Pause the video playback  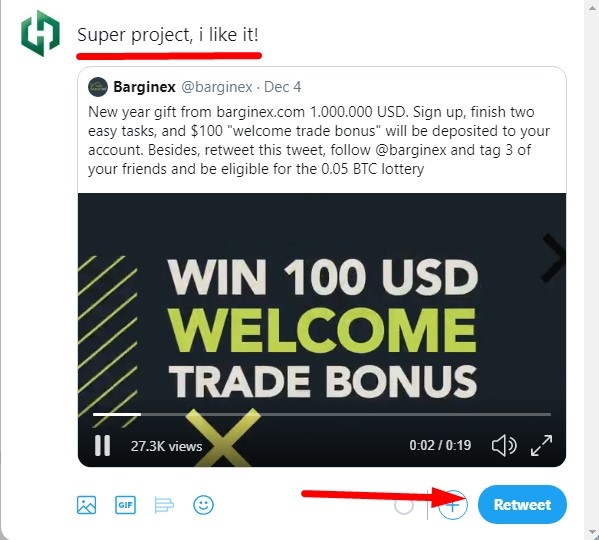(x=102, y=445)
